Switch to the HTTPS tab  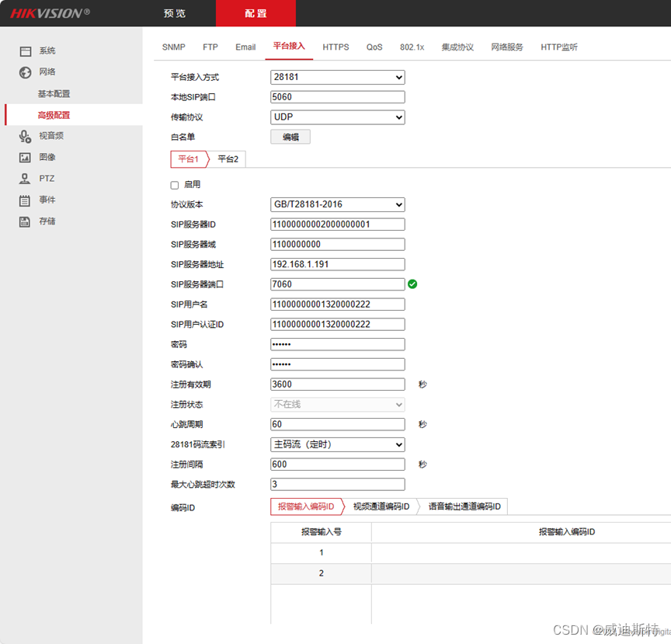(335, 47)
